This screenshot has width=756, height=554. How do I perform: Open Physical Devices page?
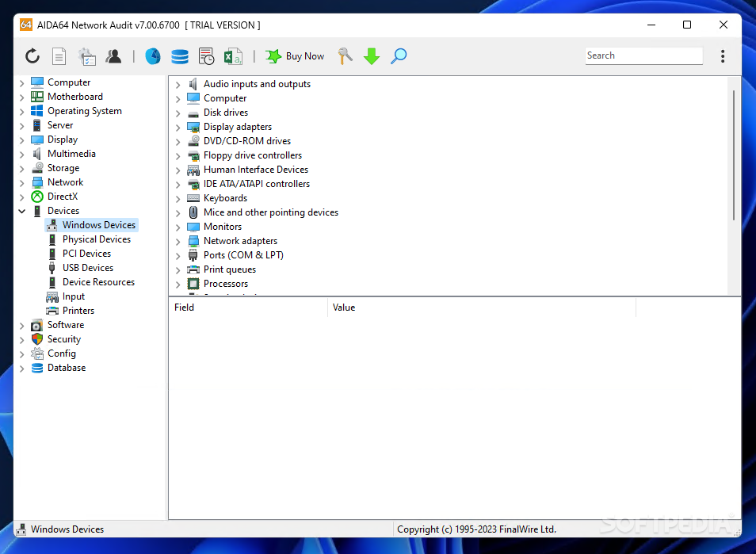pos(97,239)
